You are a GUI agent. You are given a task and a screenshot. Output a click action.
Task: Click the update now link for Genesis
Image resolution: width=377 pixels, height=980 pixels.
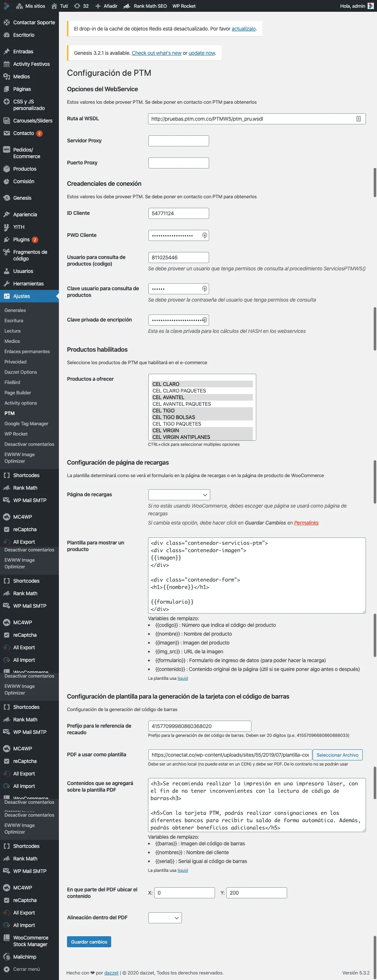[202, 53]
